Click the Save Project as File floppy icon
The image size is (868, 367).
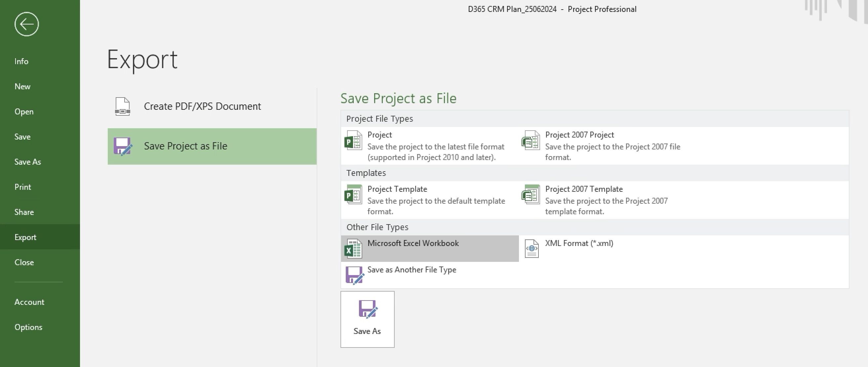[123, 146]
